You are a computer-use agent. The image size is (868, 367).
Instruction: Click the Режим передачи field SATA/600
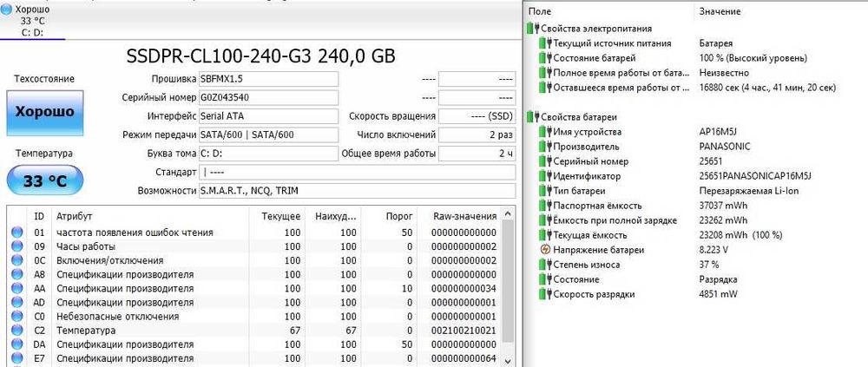coord(268,134)
